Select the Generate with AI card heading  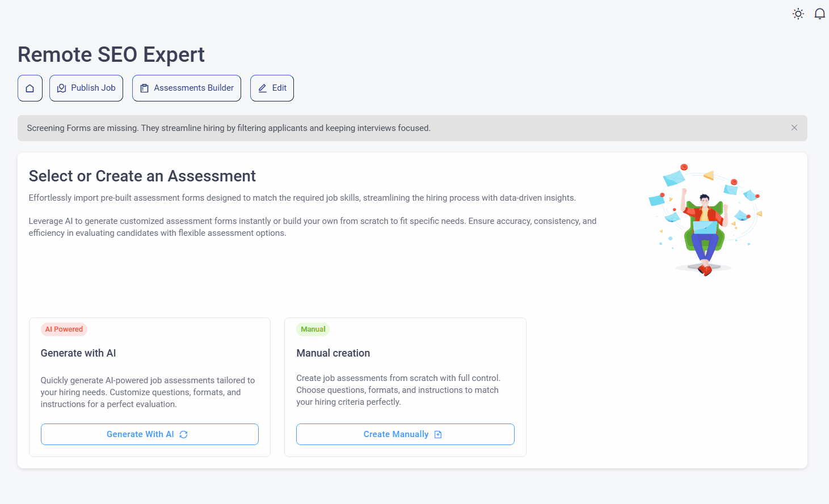pyautogui.click(x=78, y=353)
